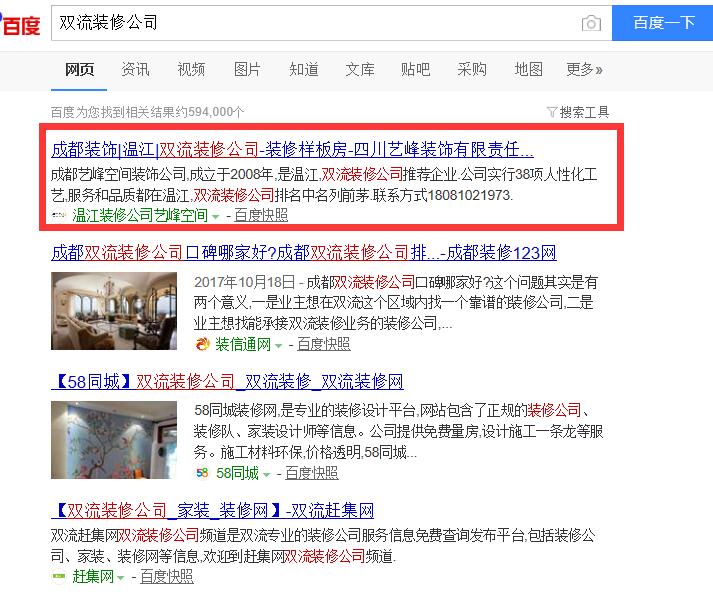
Task: Click the 58同城 source link
Action: [237, 473]
